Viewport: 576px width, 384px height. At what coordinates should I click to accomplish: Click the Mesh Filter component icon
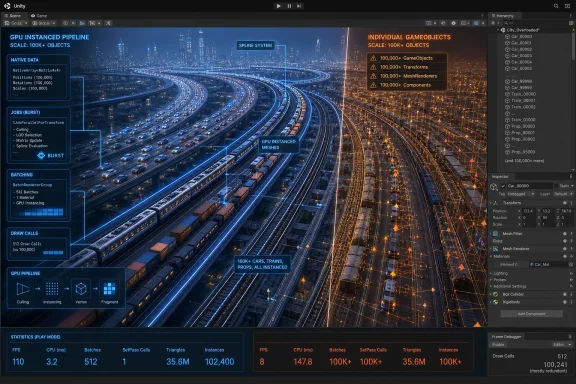click(x=496, y=234)
